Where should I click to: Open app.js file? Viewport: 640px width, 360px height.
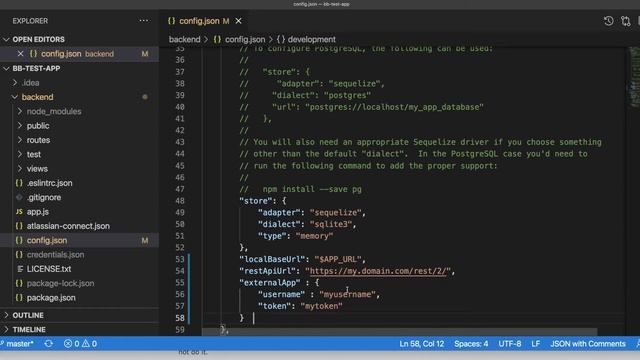coord(38,212)
